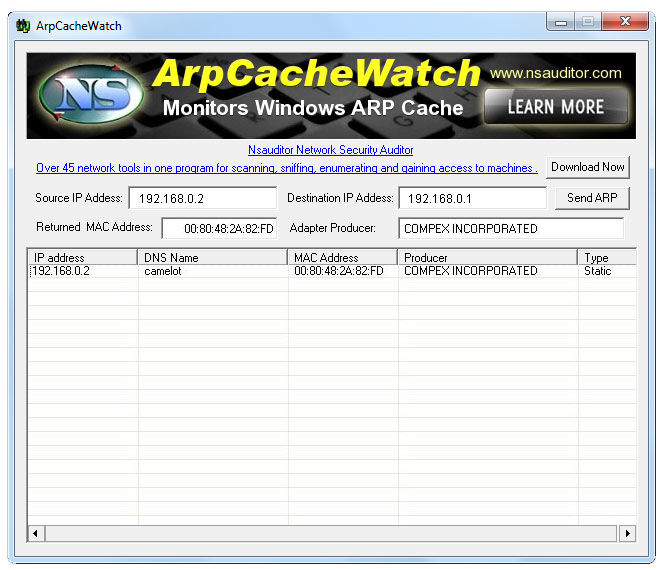Viewport: 670px width, 570px height.
Task: Click the Adapter Producer field
Action: pos(510,229)
